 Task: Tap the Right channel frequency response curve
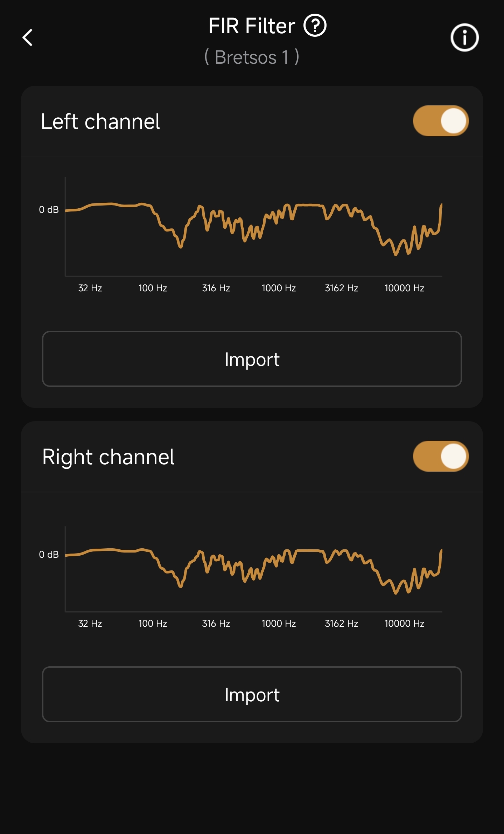tap(253, 569)
